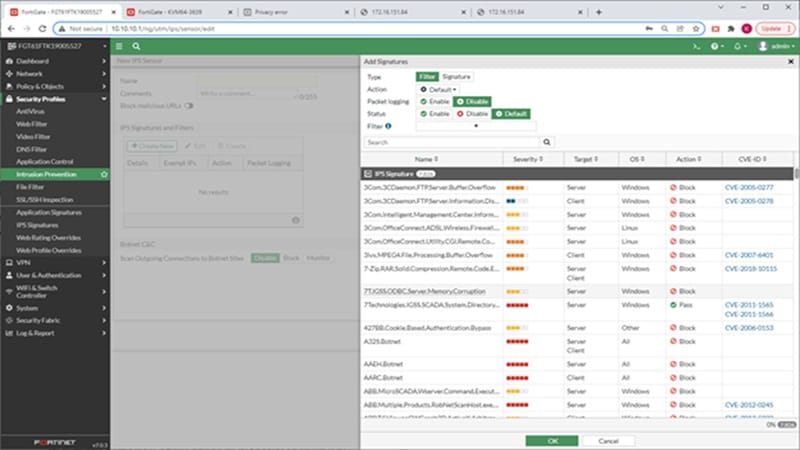The width and height of the screenshot is (800, 450).
Task: Expand the VPN menu
Action: point(55,263)
